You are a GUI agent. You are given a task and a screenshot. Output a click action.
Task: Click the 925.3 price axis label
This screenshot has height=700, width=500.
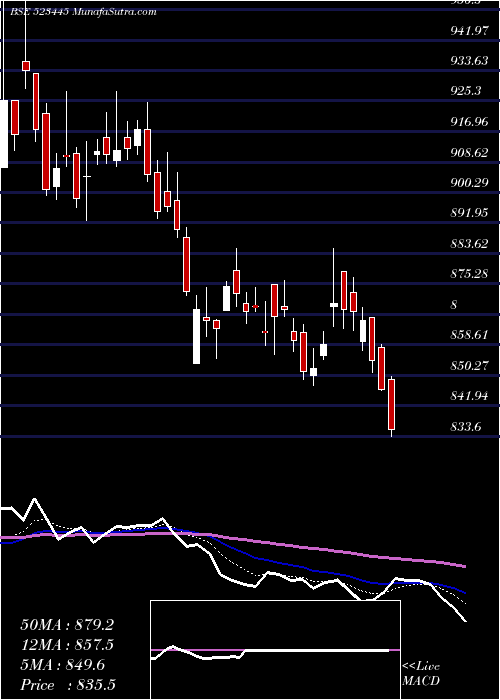466,92
